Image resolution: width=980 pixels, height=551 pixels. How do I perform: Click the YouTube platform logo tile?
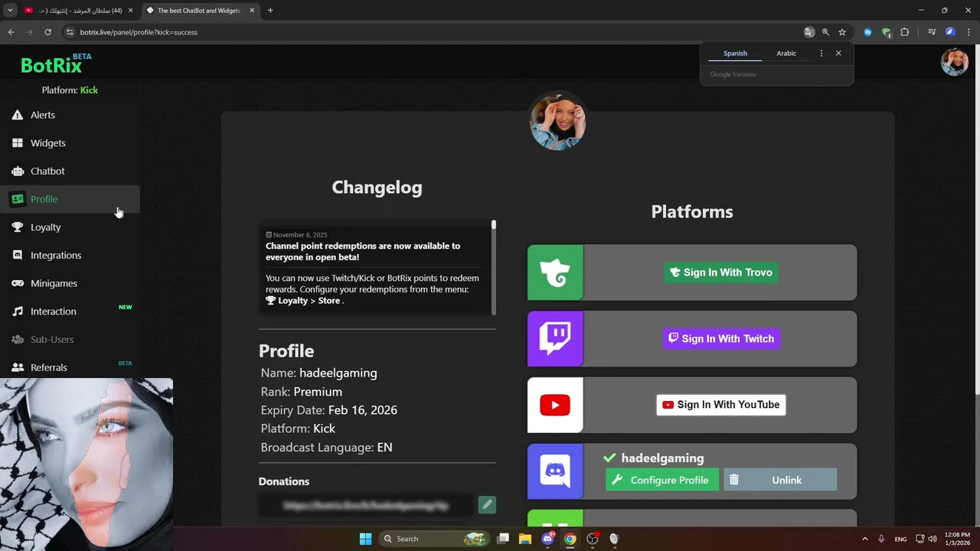pos(555,405)
